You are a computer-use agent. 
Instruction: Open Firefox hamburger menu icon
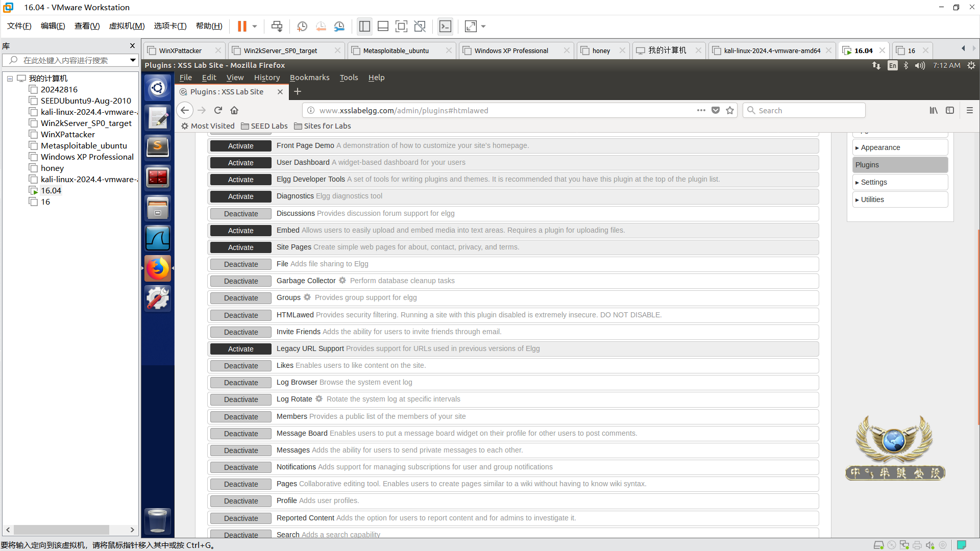tap(970, 110)
